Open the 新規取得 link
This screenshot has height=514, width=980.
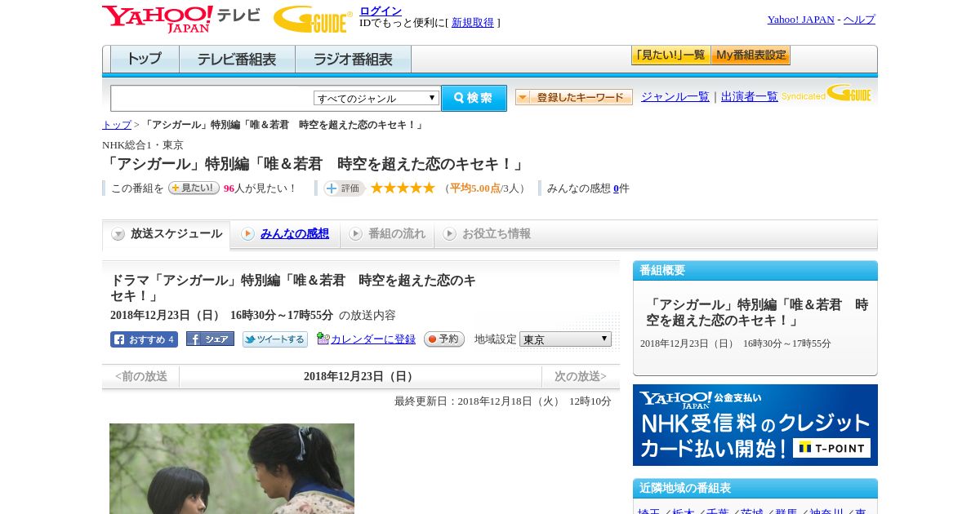tap(473, 23)
